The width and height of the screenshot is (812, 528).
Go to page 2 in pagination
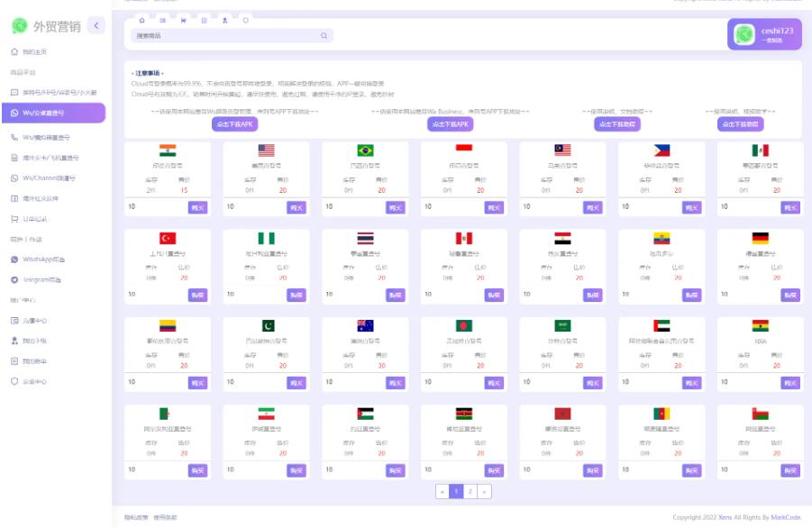pyautogui.click(x=470, y=491)
